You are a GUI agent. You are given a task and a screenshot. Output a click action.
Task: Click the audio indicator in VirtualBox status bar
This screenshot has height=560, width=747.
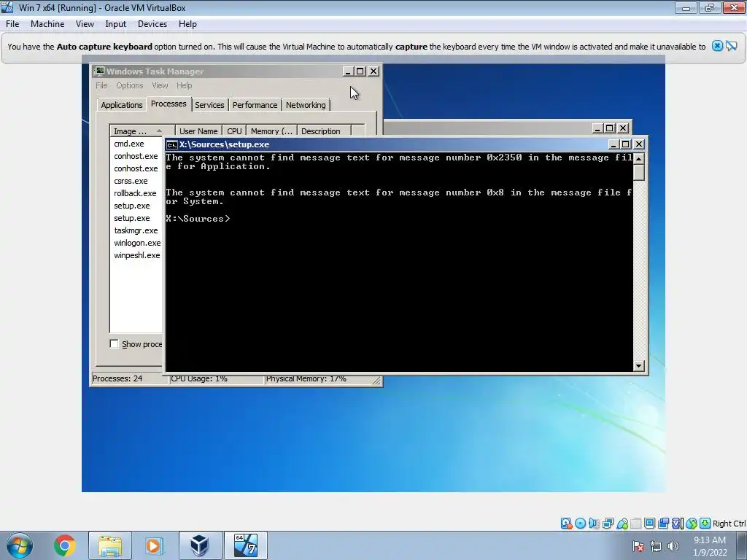click(594, 524)
